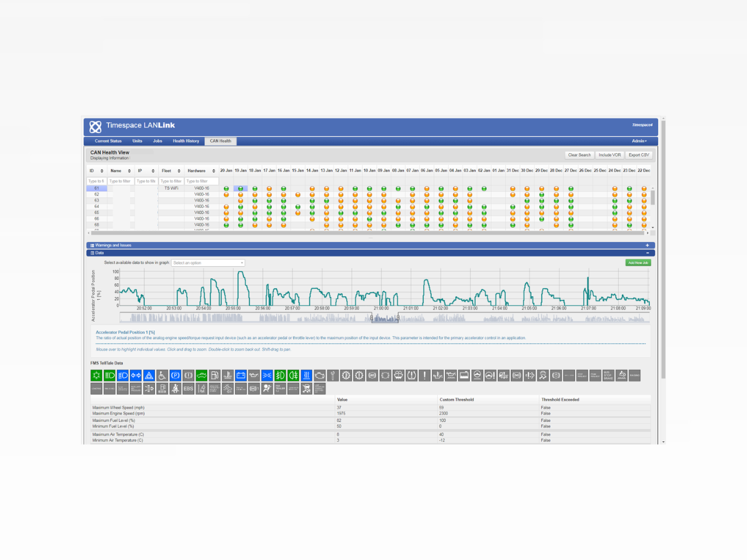This screenshot has height=560, width=747.
Task: Open the Current Status tab
Action: coord(108,141)
